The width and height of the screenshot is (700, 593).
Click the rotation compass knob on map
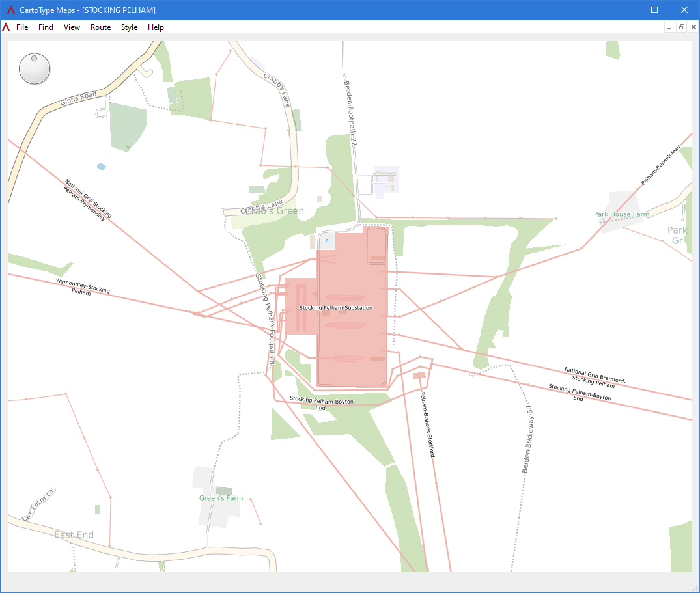pos(35,69)
